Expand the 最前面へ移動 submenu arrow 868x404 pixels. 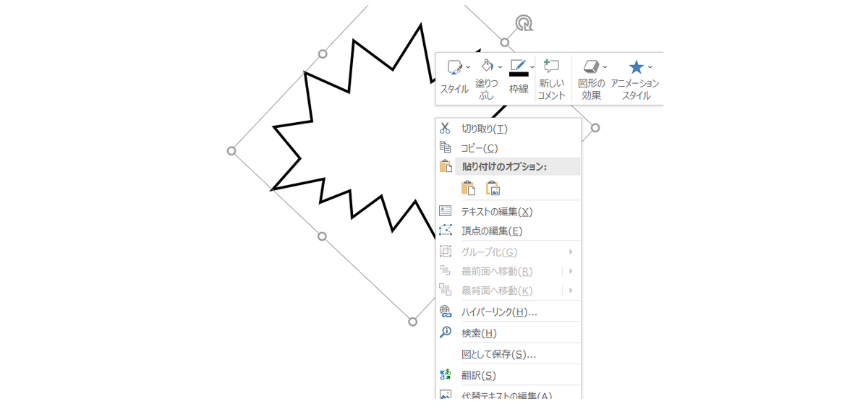(571, 271)
